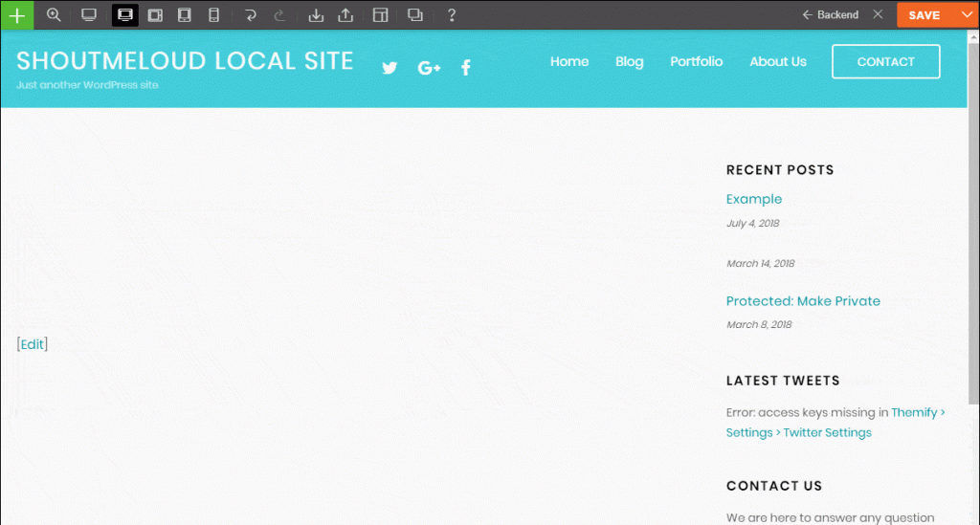The width and height of the screenshot is (980, 525).
Task: Click the undo arrow icon
Action: [x=251, y=15]
